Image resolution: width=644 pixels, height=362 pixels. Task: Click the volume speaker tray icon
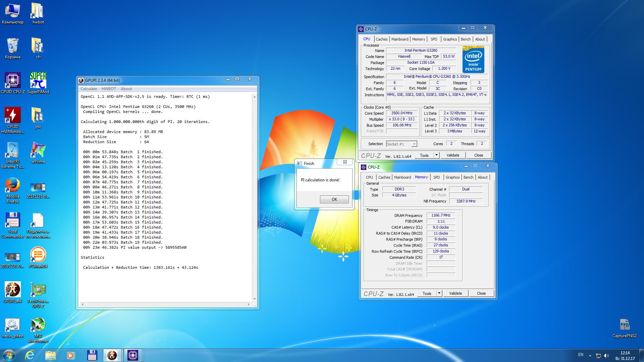click(606, 355)
